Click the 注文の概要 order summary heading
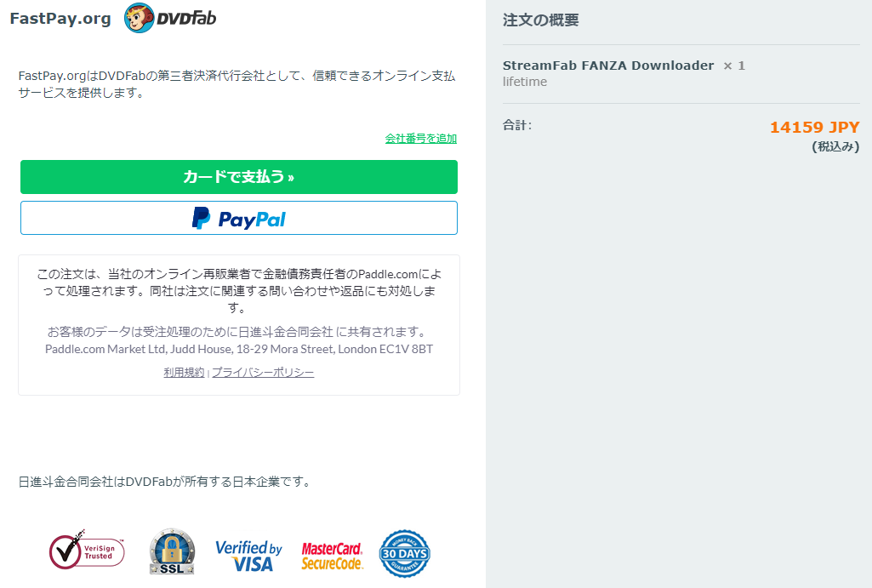Image resolution: width=872 pixels, height=588 pixels. [x=540, y=20]
